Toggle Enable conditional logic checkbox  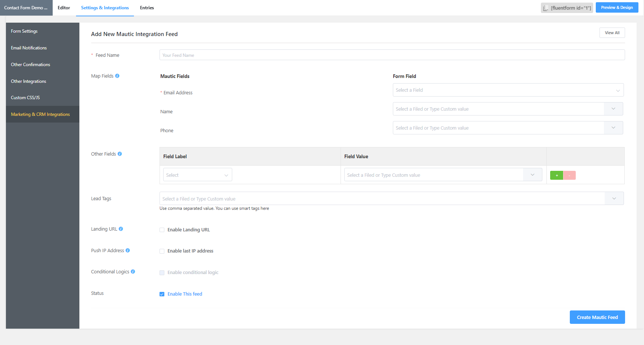(x=162, y=273)
